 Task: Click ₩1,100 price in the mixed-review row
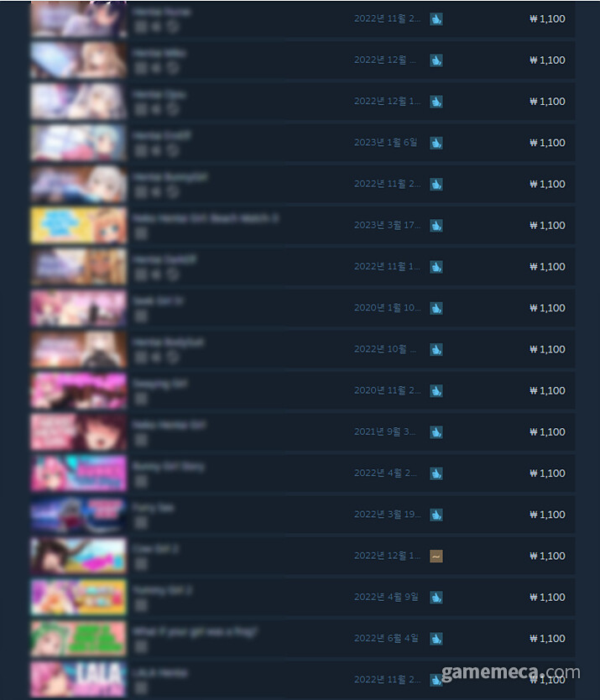(x=547, y=556)
